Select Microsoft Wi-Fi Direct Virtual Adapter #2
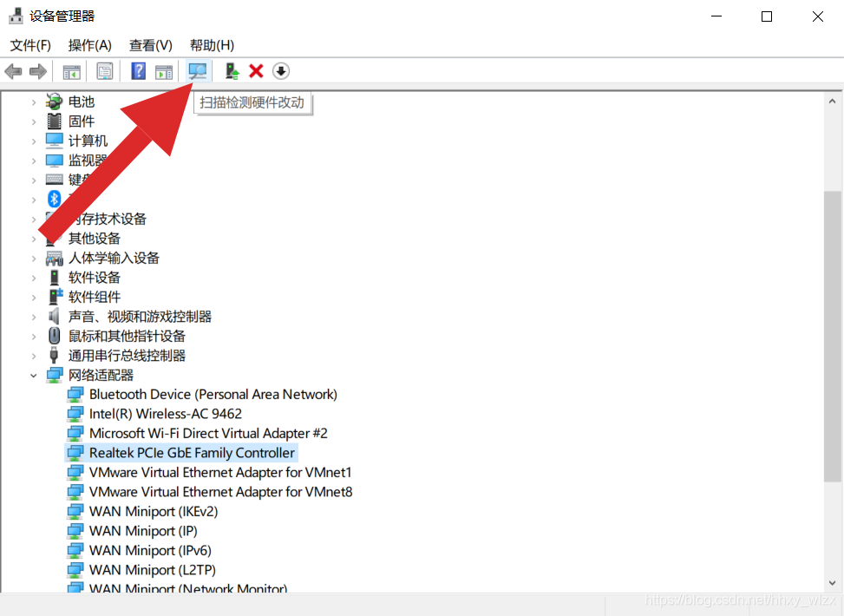 [x=208, y=434]
